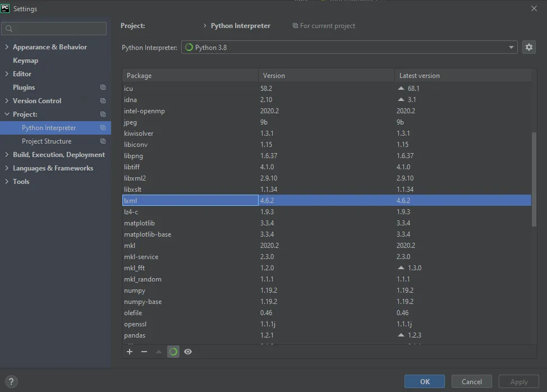Image resolution: width=547 pixels, height=392 pixels.
Task: Expand the Editor section
Action: coord(7,73)
